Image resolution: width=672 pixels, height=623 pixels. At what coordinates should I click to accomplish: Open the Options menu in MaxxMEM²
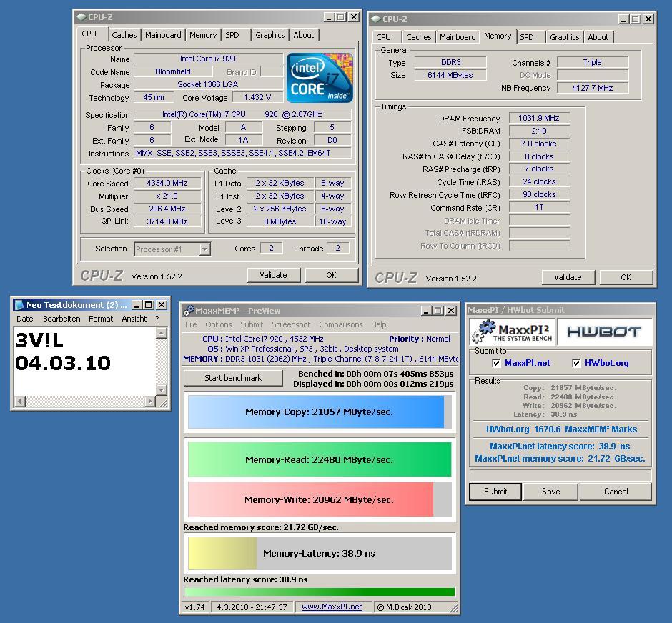[218, 324]
